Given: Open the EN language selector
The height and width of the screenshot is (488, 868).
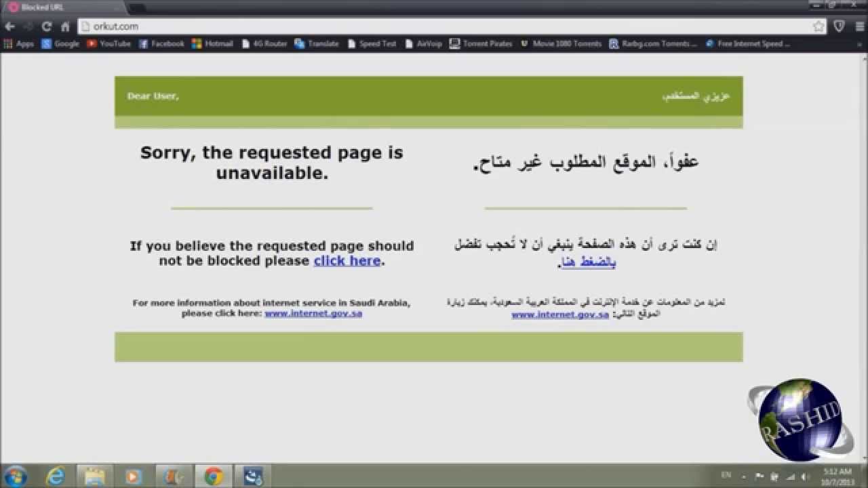Looking at the screenshot, I should click(x=726, y=476).
